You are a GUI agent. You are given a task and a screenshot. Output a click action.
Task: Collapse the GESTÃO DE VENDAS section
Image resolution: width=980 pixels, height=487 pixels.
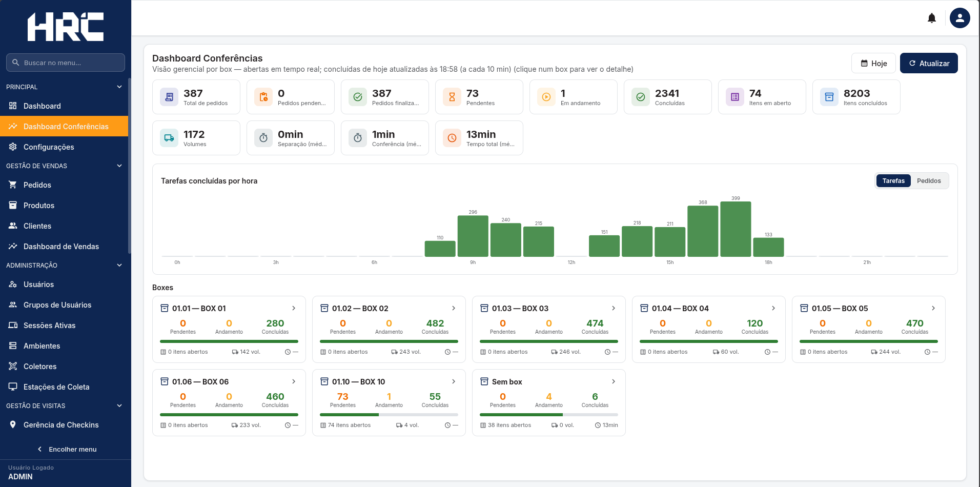tap(119, 166)
